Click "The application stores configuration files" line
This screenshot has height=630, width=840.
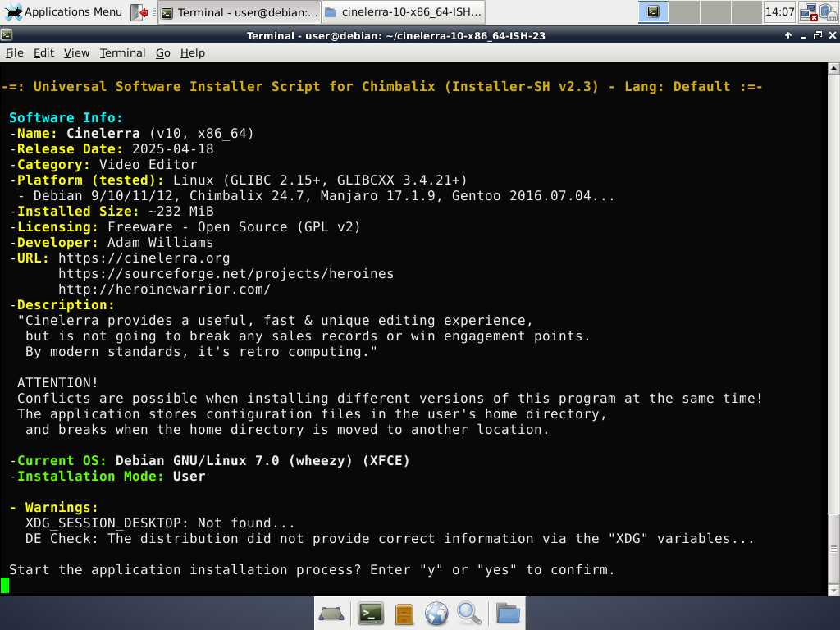[311, 413]
